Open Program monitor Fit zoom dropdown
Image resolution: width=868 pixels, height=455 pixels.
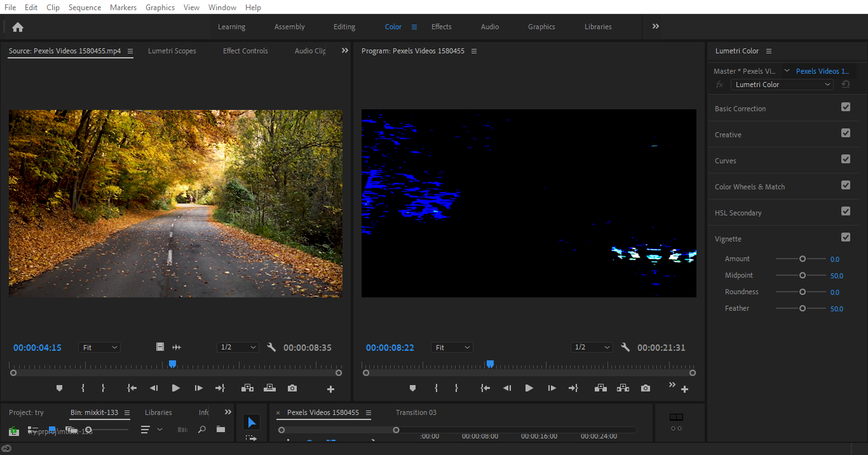pyautogui.click(x=452, y=348)
